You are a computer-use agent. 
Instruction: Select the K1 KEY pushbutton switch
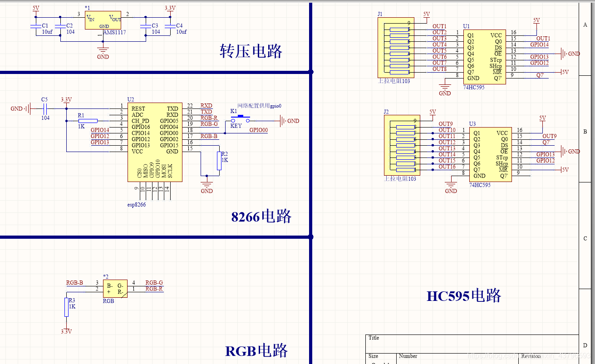pyautogui.click(x=241, y=119)
